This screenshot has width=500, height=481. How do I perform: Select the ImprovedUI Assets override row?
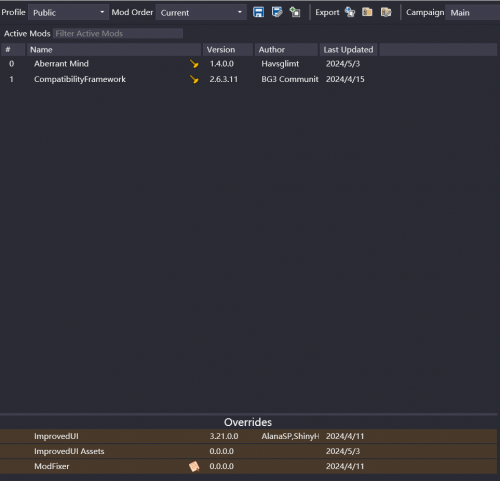[249, 451]
